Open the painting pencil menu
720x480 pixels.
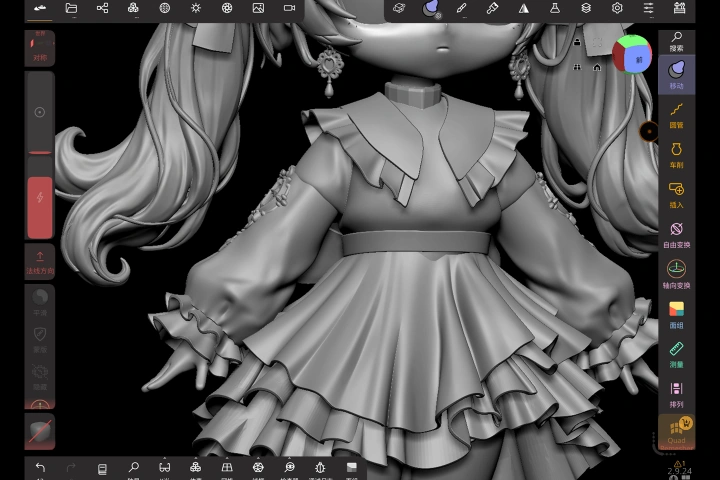(x=461, y=8)
